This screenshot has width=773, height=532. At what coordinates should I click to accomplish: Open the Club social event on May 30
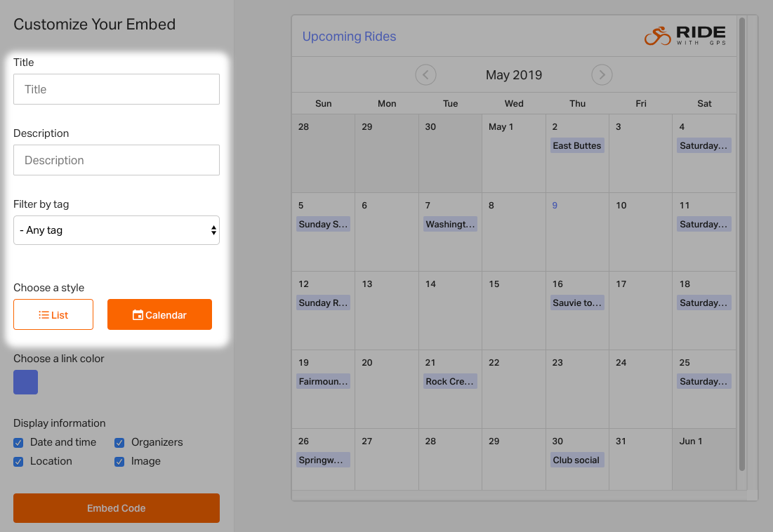point(577,460)
